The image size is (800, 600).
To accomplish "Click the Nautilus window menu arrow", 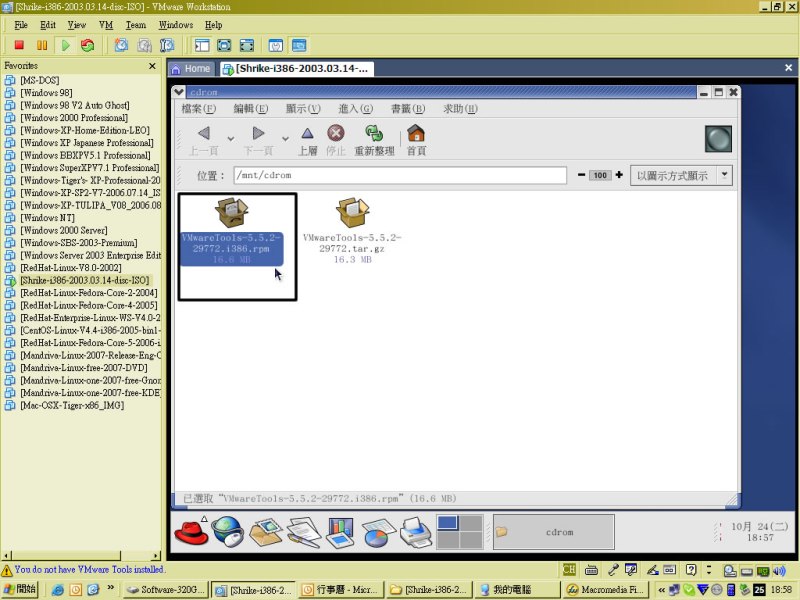I will (179, 92).
